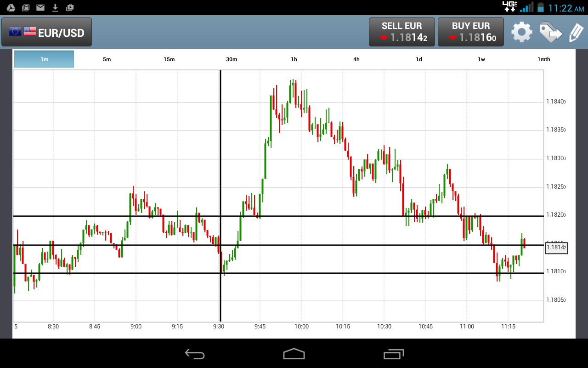
Task: Select the 1mth monthly timeframe
Action: (x=544, y=59)
